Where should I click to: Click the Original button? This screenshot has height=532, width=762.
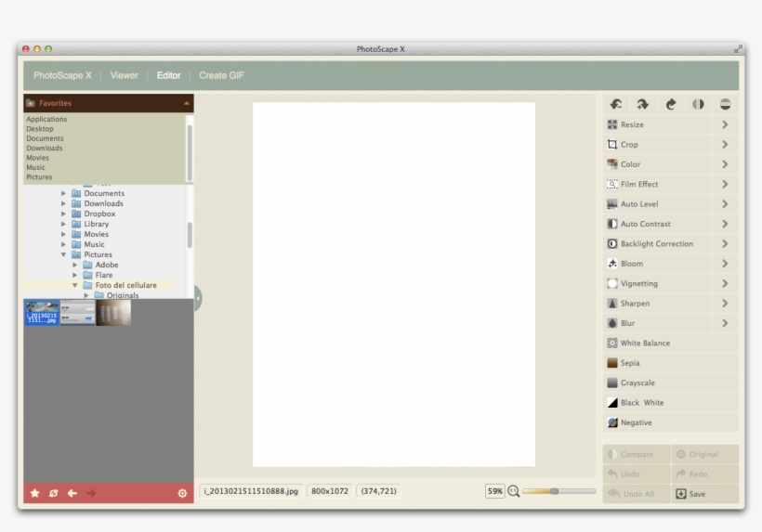(705, 454)
